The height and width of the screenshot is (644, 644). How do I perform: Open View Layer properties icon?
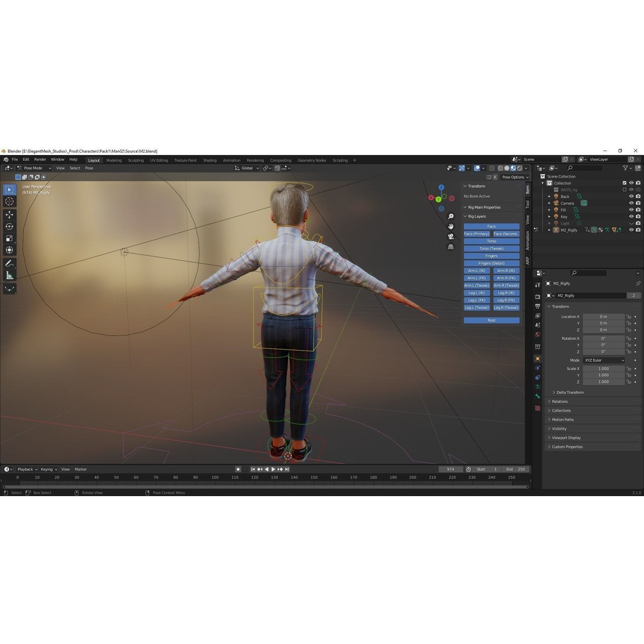coord(538,315)
